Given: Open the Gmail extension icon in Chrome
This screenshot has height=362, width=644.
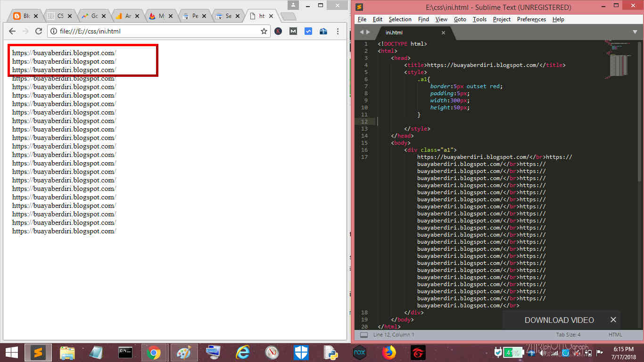Looking at the screenshot, I should pyautogui.click(x=293, y=31).
